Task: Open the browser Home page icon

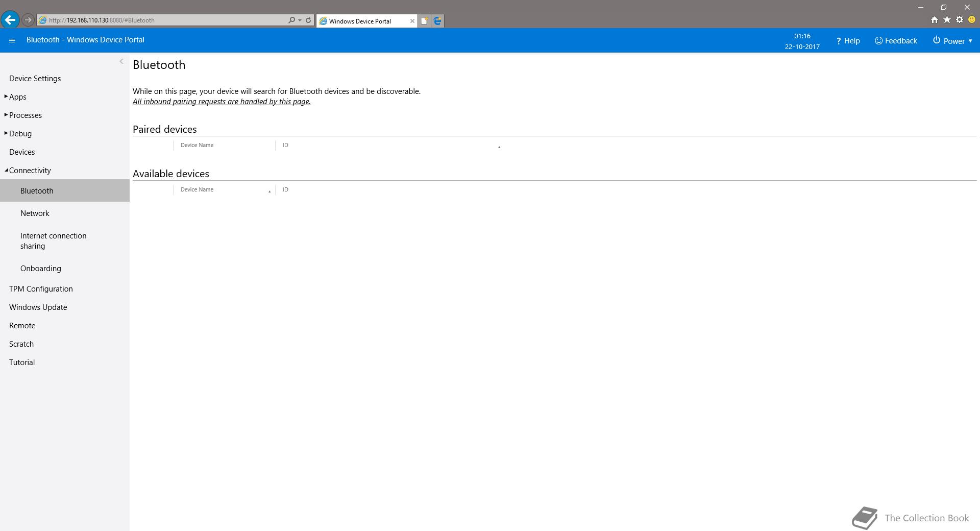Action: [934, 20]
